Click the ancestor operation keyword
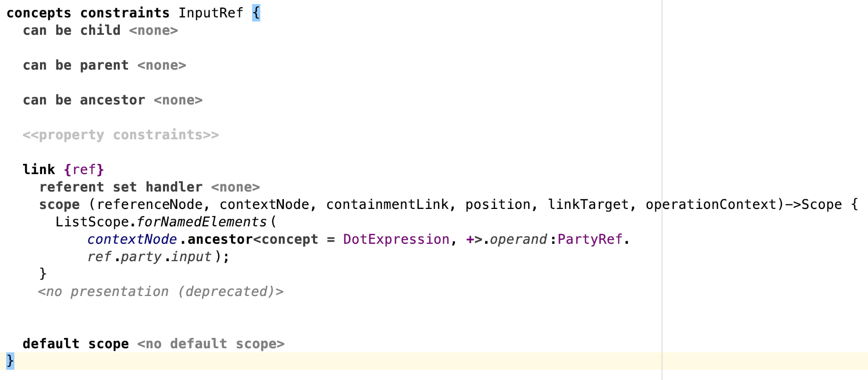 click(220, 240)
